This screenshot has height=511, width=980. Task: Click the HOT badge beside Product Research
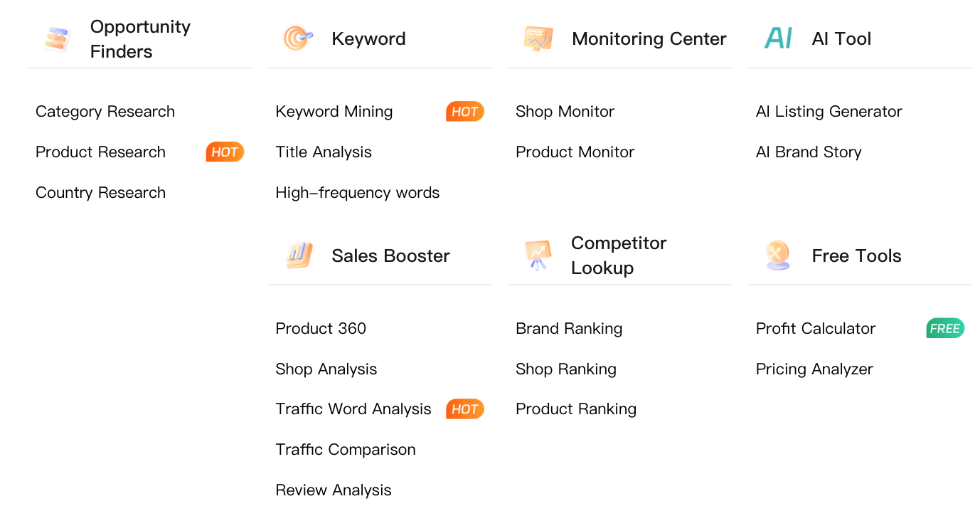point(225,152)
